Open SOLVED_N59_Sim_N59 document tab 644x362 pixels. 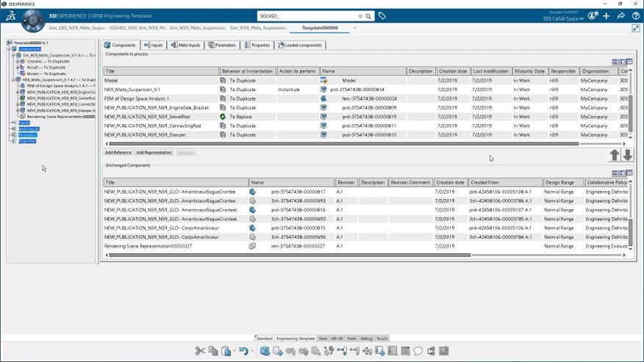(137, 28)
